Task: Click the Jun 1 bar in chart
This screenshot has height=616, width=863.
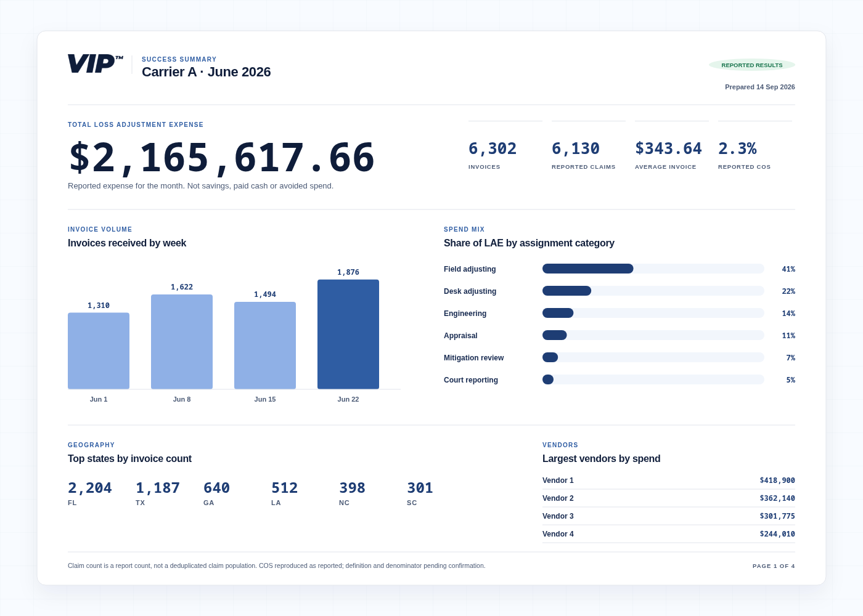Action: pyautogui.click(x=99, y=351)
